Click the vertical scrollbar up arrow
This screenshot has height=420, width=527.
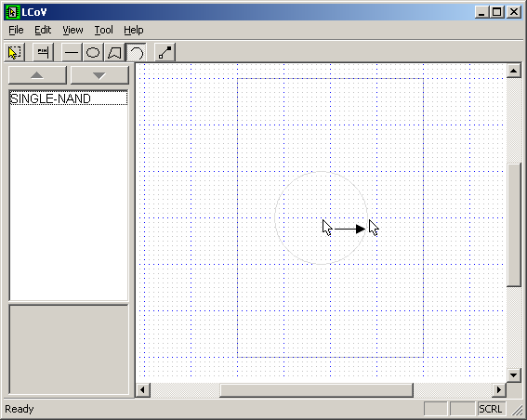click(513, 71)
